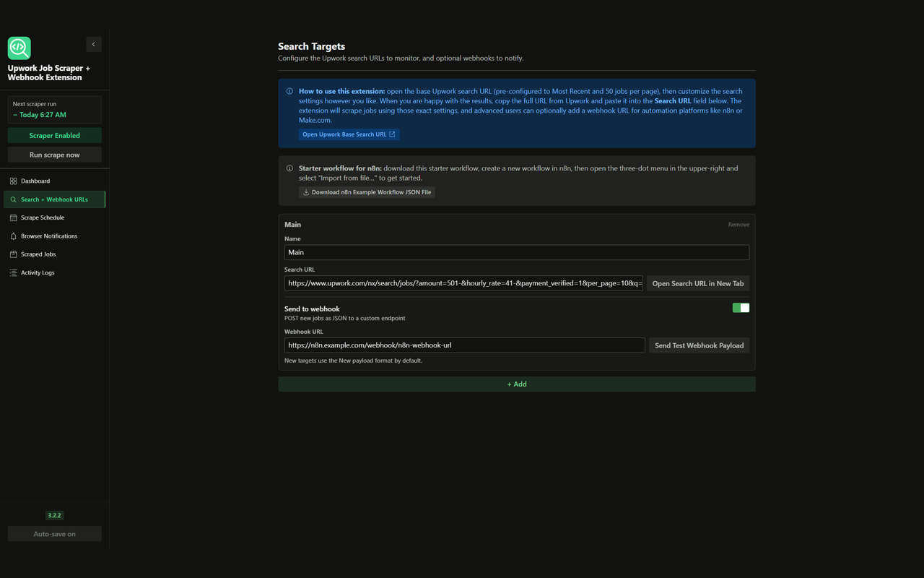
Task: Click the info icon in the n8n starter workflow box
Action: pyautogui.click(x=290, y=168)
